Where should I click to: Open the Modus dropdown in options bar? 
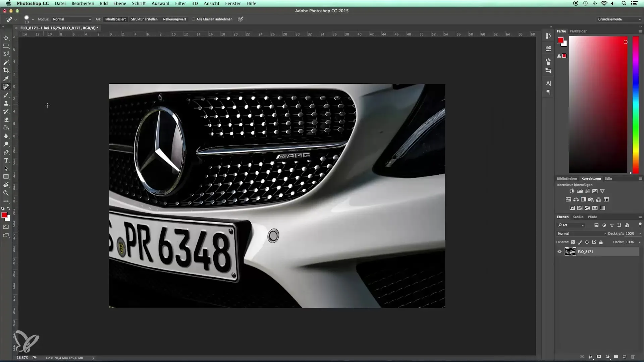(x=71, y=19)
